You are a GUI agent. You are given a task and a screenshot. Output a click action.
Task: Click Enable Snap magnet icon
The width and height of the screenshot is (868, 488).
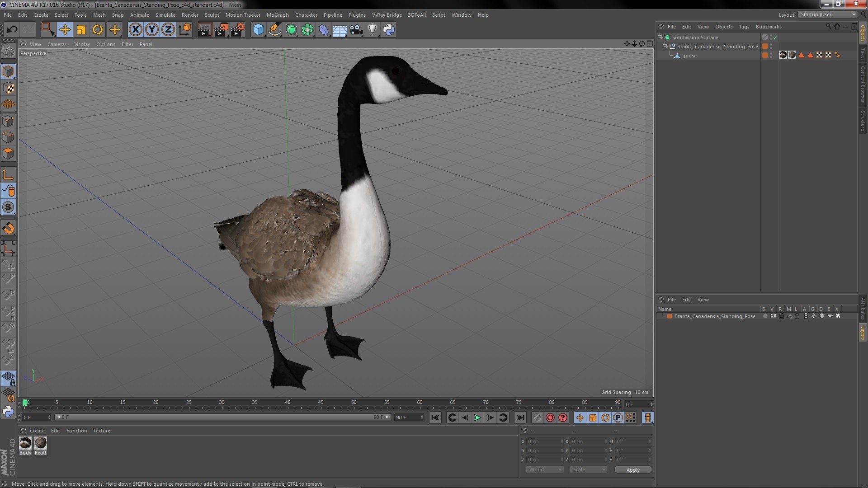click(8, 228)
